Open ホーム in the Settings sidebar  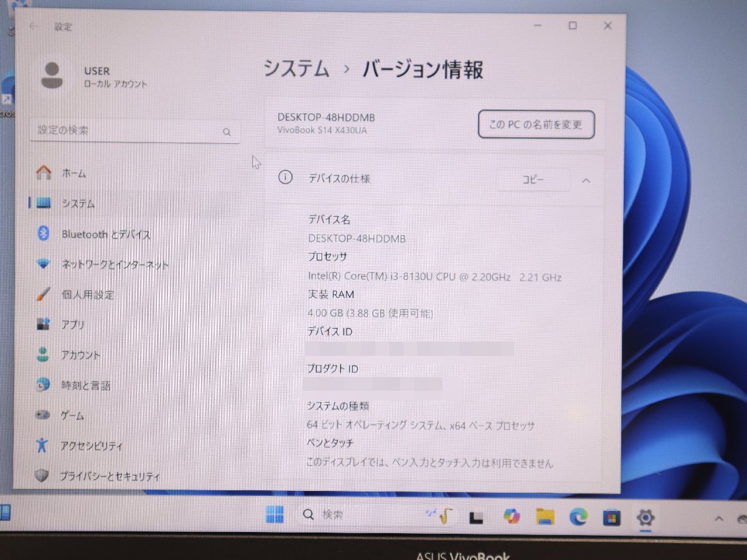pyautogui.click(x=75, y=174)
